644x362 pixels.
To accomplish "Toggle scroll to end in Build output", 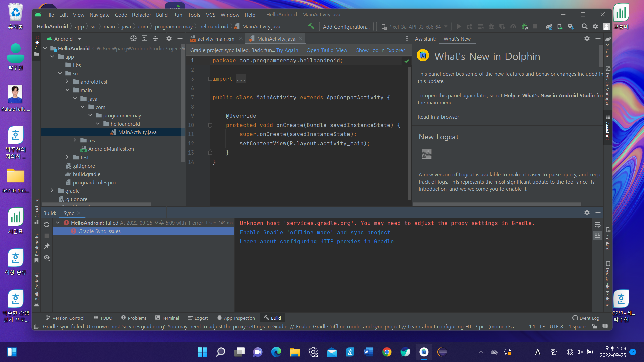I will pos(598,236).
